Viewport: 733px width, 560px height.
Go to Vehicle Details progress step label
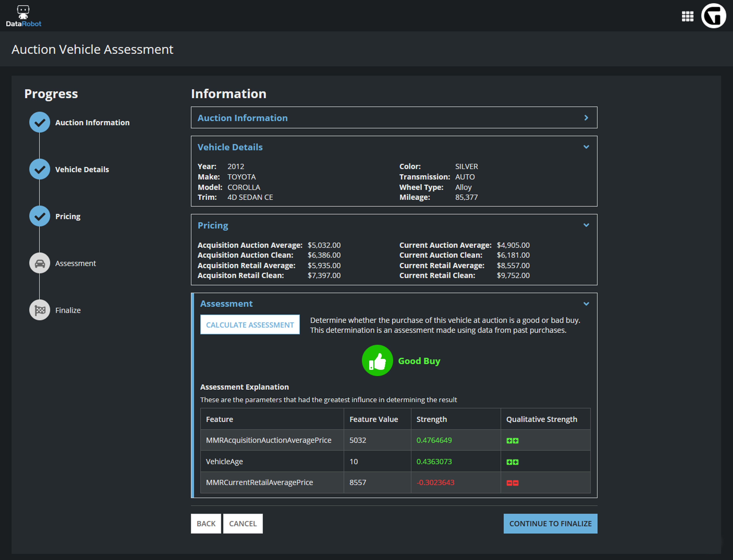[82, 170]
